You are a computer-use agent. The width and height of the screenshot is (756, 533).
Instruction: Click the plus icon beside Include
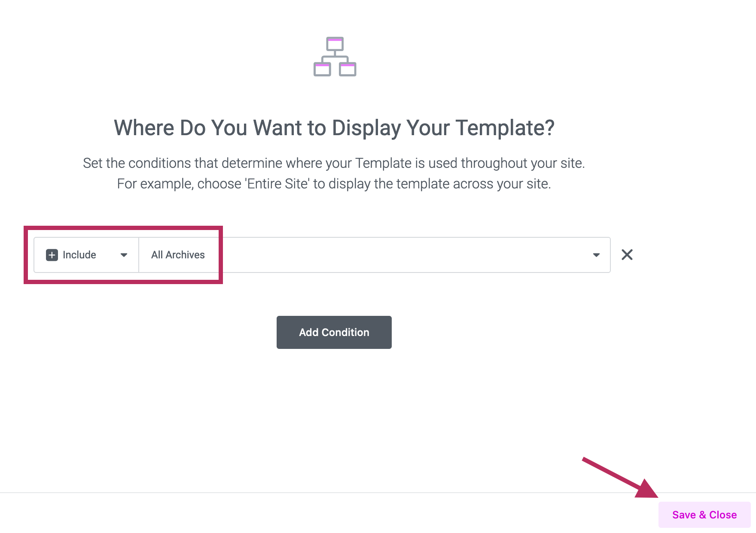tap(52, 255)
